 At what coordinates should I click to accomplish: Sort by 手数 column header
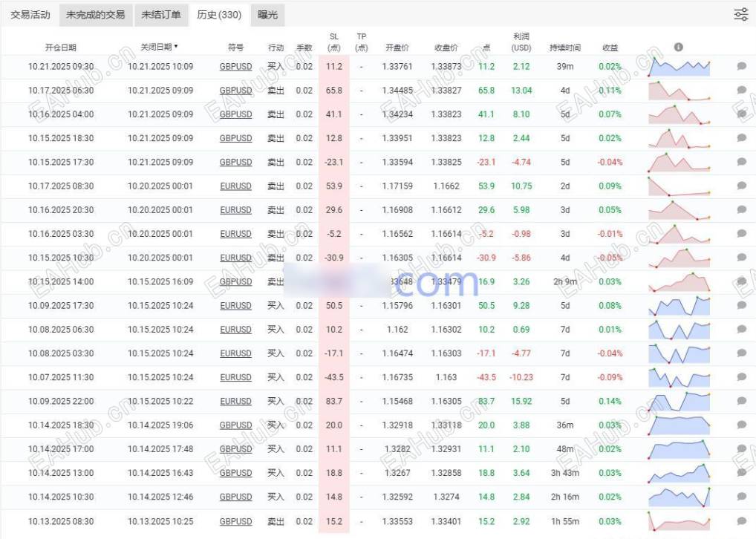(304, 48)
